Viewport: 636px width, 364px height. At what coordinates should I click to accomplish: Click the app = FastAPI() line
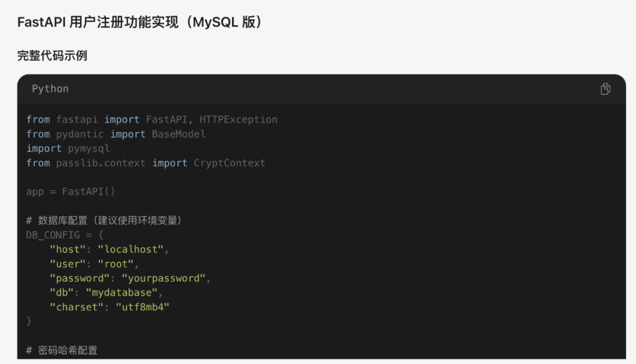click(x=71, y=191)
